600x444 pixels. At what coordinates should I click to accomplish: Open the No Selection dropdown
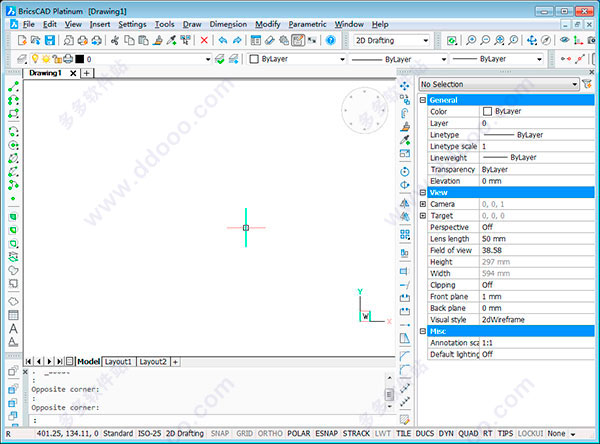click(x=499, y=84)
